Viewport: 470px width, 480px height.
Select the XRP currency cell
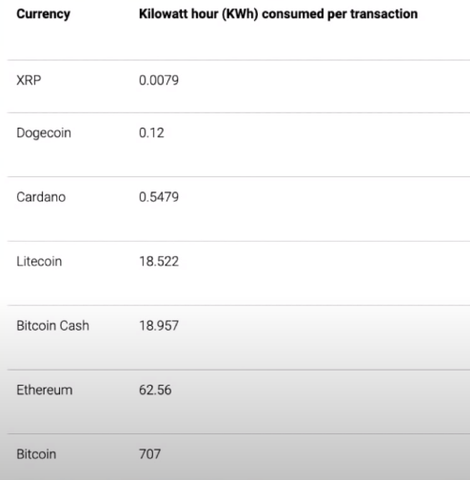tap(29, 80)
